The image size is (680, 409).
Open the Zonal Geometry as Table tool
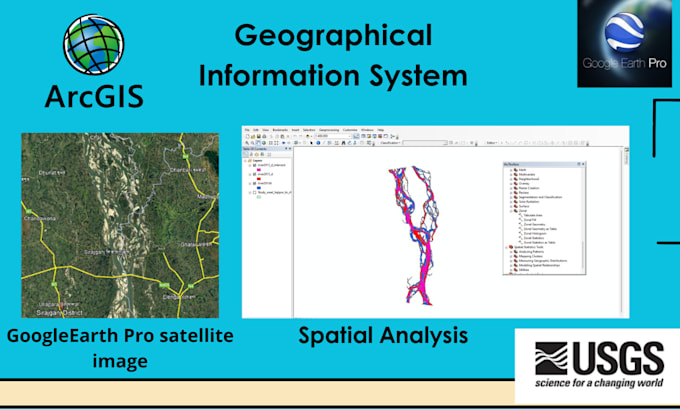pos(540,229)
